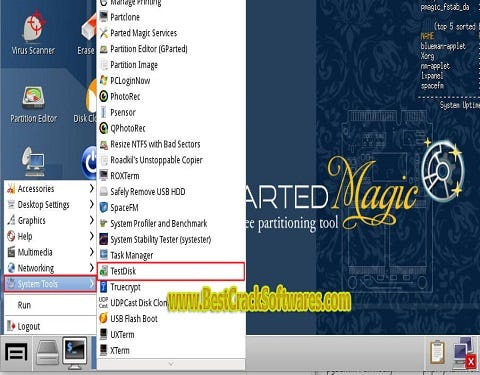The image size is (480, 375).
Task: Click the UXTerm icon
Action: 104,334
